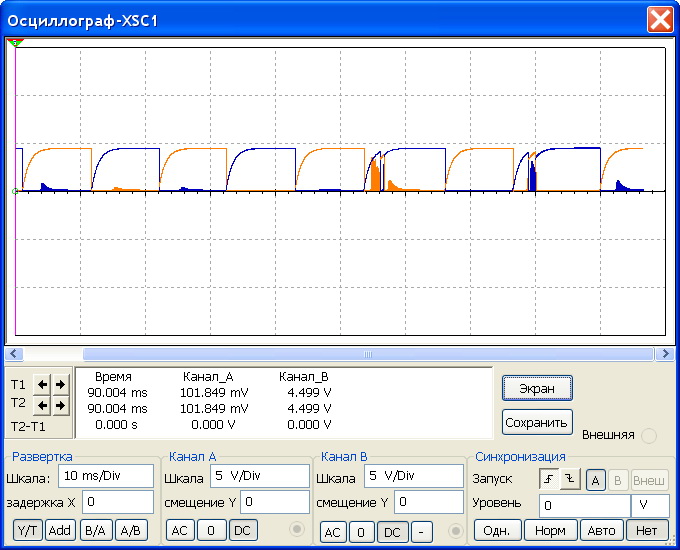Click the Уровень trigger level field

click(x=585, y=506)
